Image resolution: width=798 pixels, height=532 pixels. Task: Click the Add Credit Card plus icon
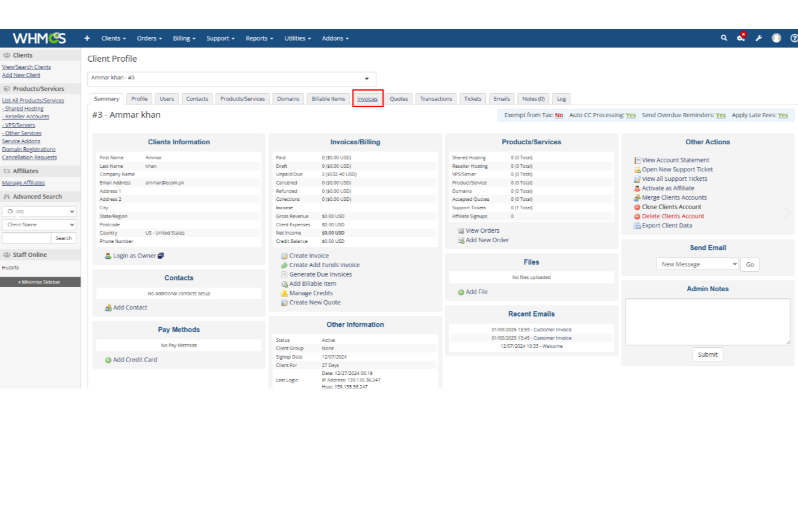tap(108, 360)
